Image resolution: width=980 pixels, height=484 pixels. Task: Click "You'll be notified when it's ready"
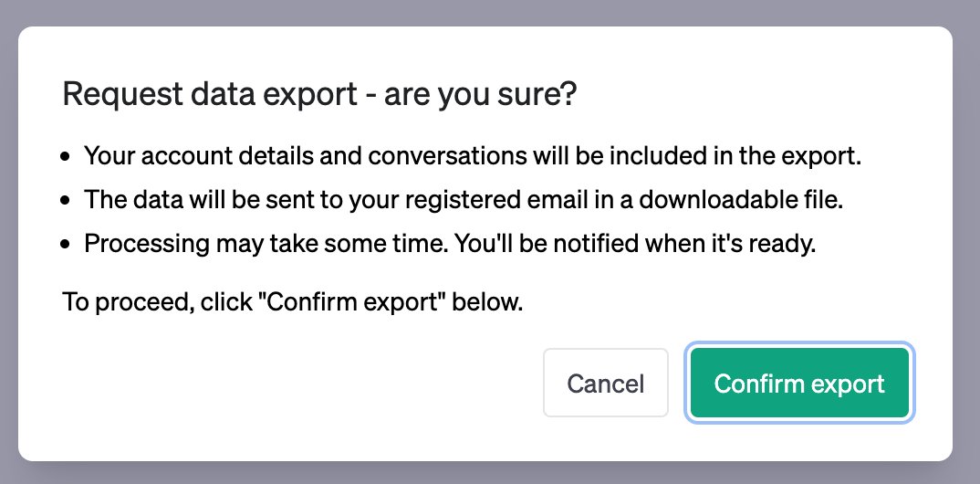635,244
